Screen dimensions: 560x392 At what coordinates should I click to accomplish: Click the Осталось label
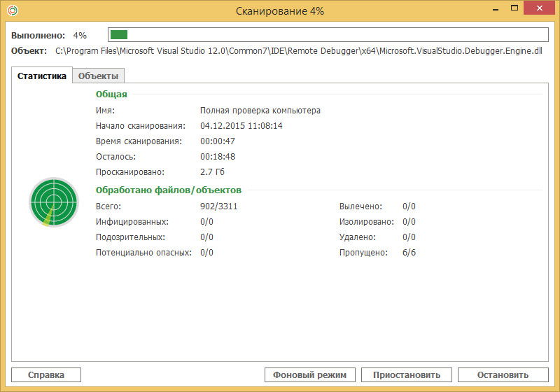(115, 156)
